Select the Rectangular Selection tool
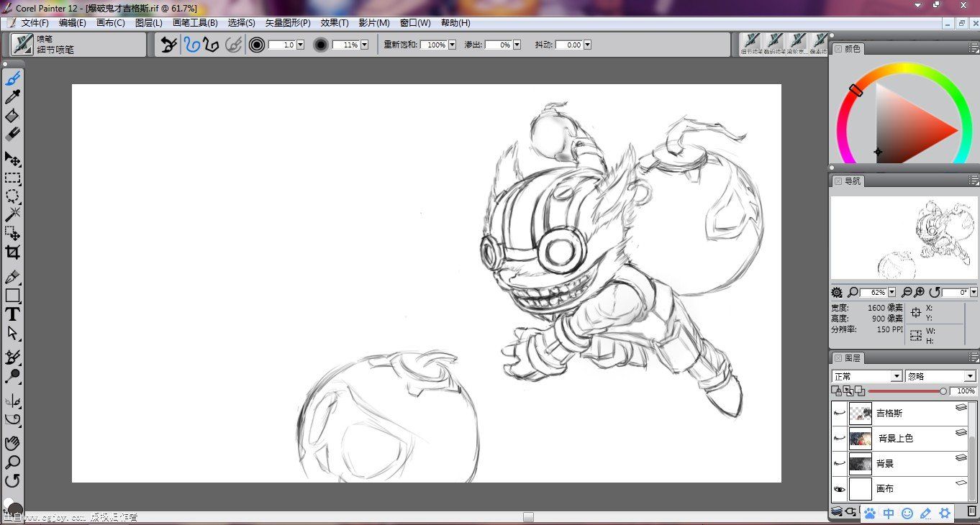 click(x=12, y=178)
